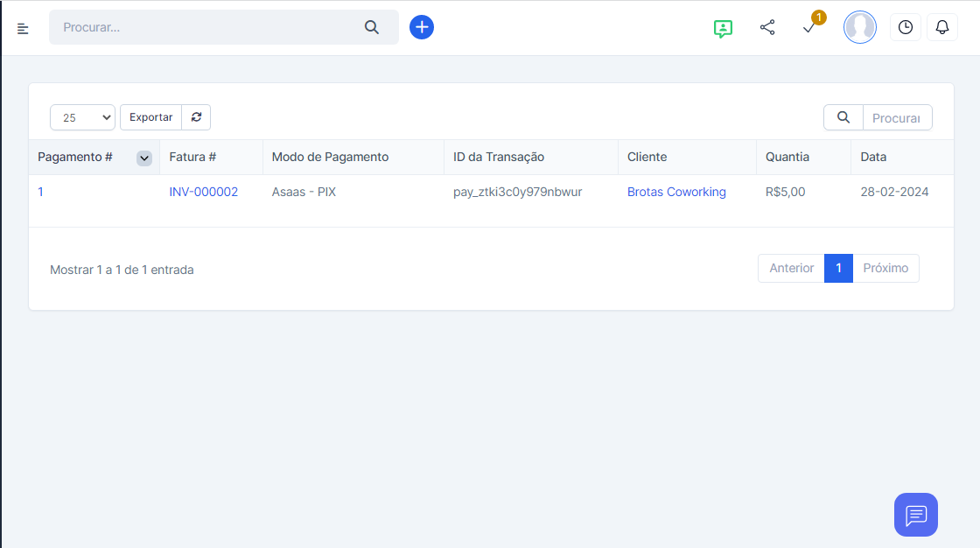Go to the Próximo page
The image size is (980, 548).
885,269
